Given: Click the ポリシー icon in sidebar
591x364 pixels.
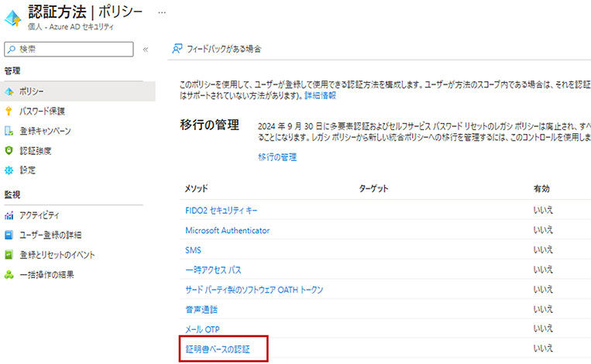Looking at the screenshot, I should (x=10, y=91).
